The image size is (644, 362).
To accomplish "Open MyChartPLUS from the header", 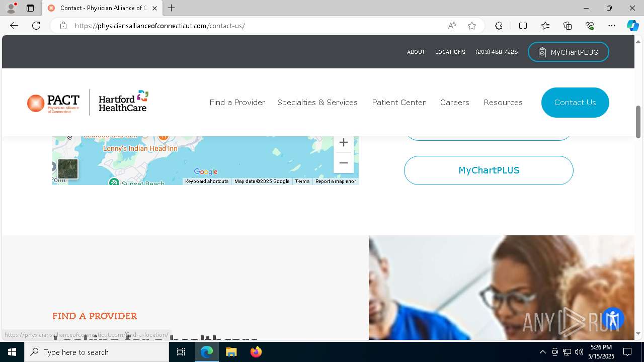I will tap(569, 52).
